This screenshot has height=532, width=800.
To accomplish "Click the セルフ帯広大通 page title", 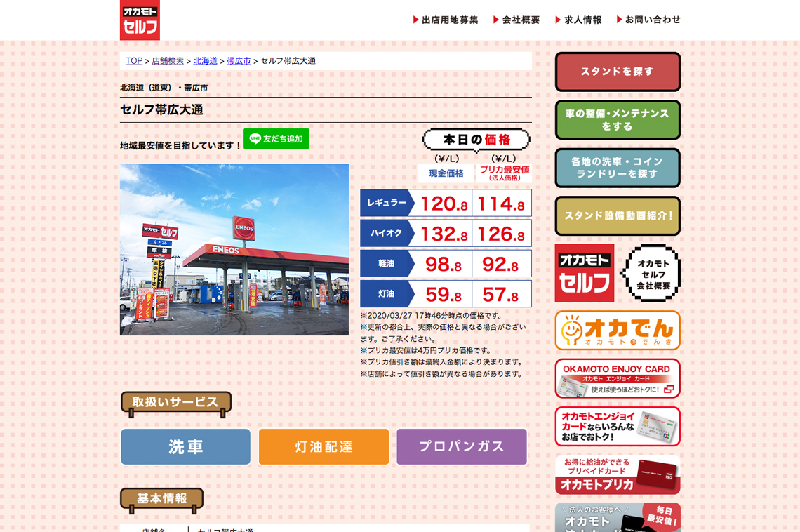I will (x=161, y=109).
